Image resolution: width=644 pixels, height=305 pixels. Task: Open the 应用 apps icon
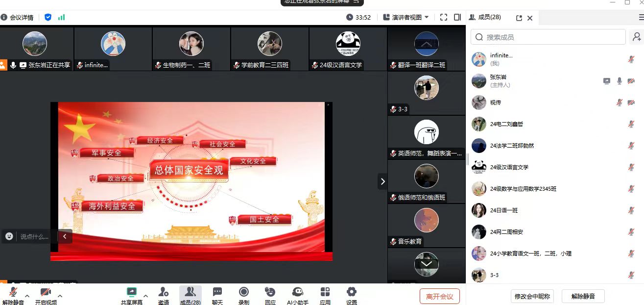tap(325, 293)
